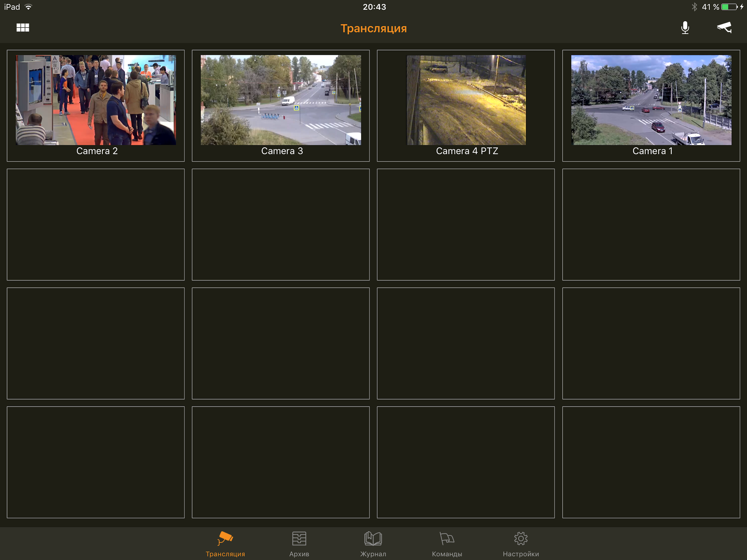
Task: Select empty cell below Camera 1
Action: [x=651, y=224]
